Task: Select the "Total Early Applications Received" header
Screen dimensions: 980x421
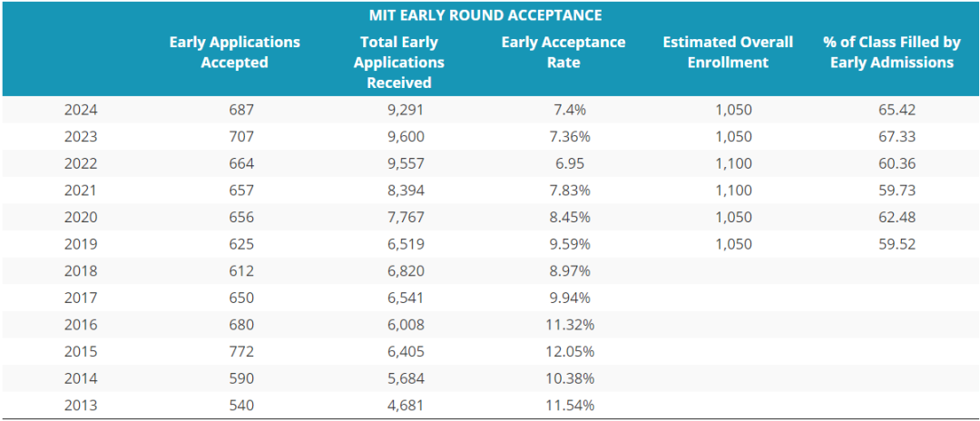Action: [399, 63]
